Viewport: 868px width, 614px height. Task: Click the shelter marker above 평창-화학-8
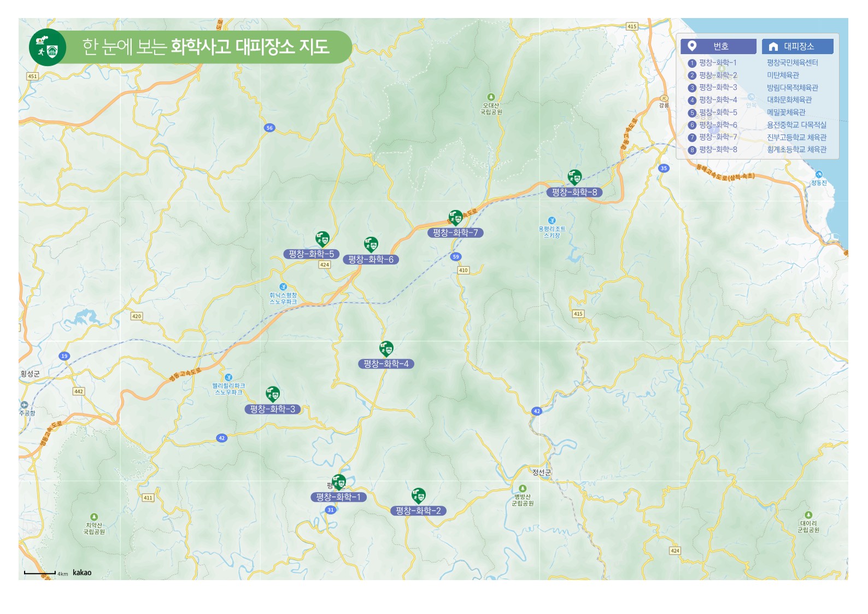click(x=574, y=177)
